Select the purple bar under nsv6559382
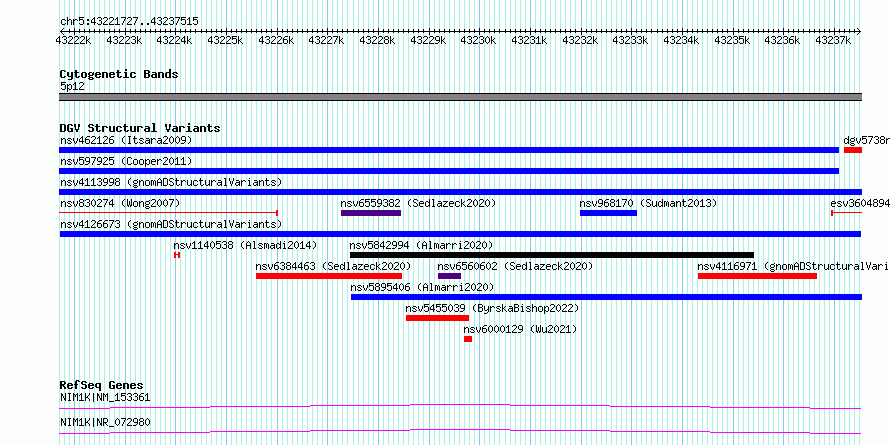This screenshot has height=445, width=890. [371, 213]
